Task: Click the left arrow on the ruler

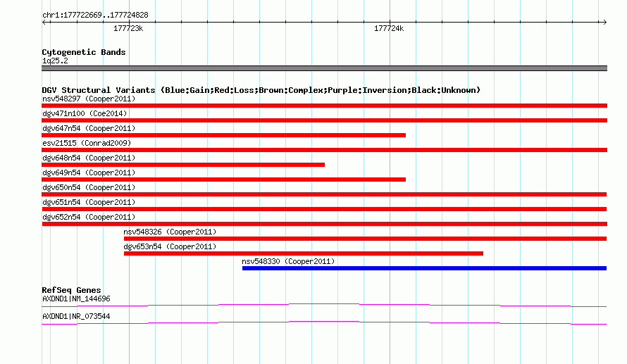Action: point(45,22)
